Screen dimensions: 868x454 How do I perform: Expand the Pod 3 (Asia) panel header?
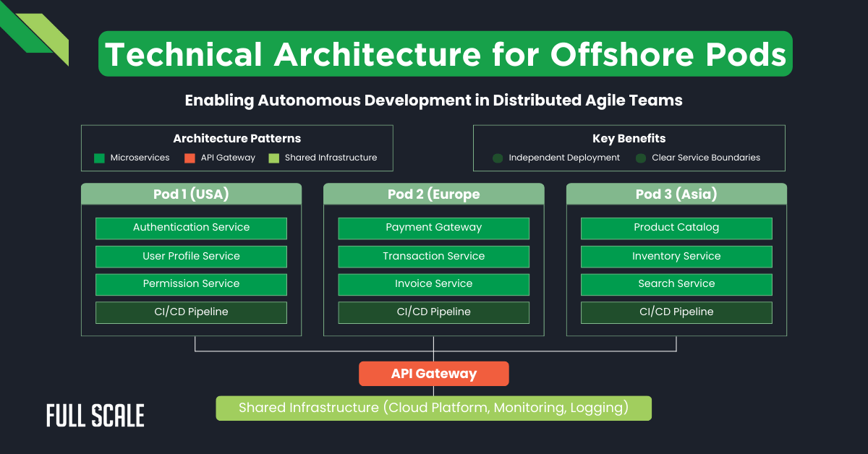676,194
